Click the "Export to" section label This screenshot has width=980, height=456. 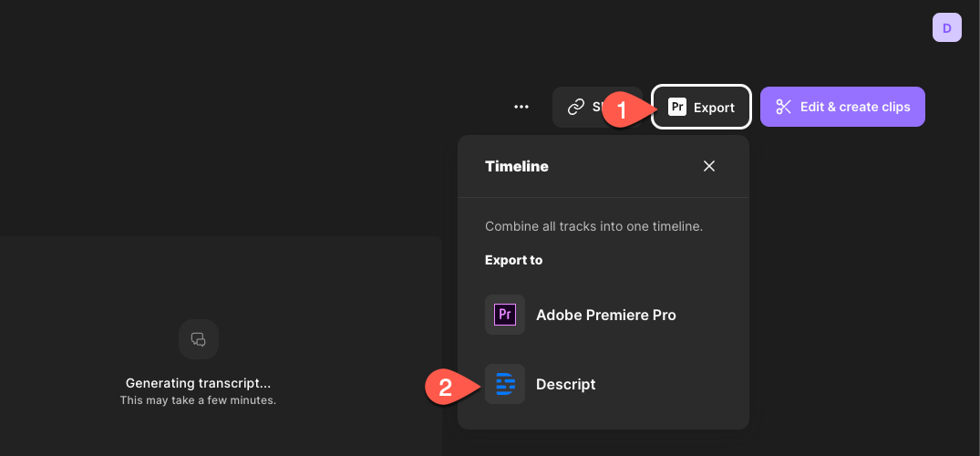click(x=513, y=260)
